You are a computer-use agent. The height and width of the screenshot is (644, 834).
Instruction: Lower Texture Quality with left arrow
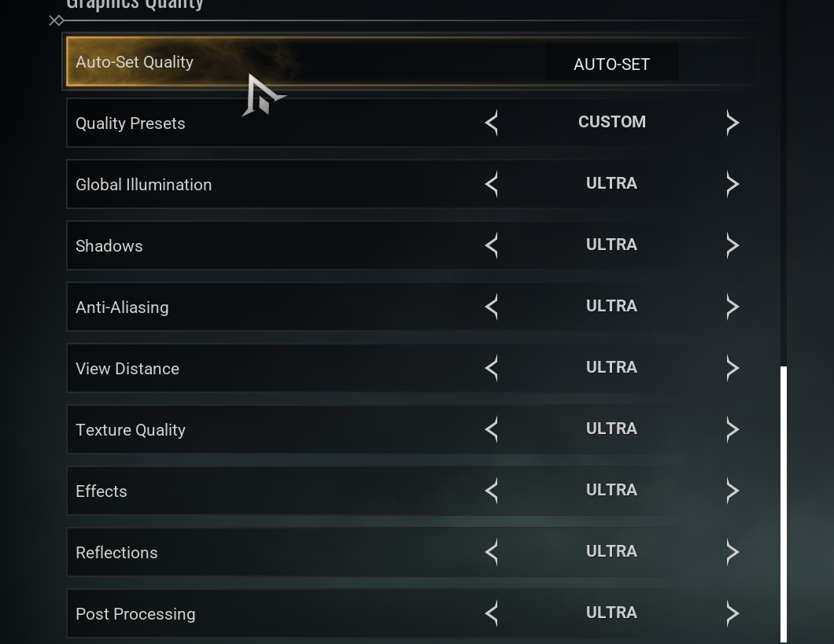click(x=492, y=429)
